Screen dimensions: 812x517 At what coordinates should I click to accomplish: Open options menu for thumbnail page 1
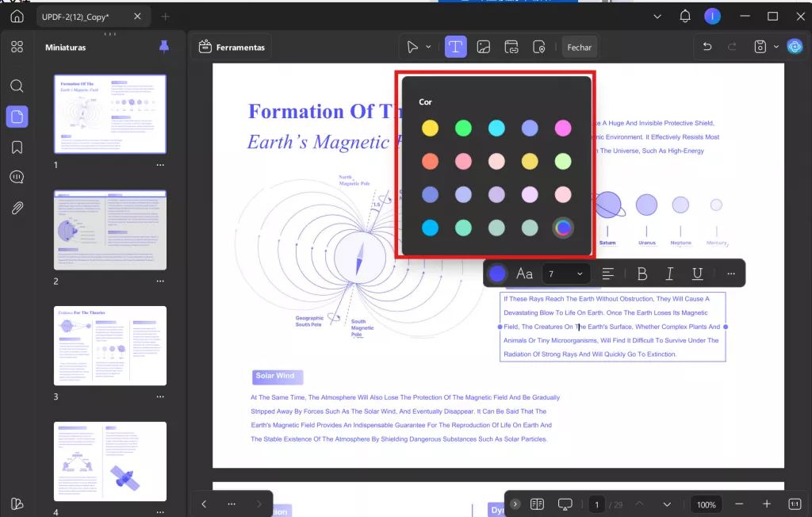click(160, 165)
